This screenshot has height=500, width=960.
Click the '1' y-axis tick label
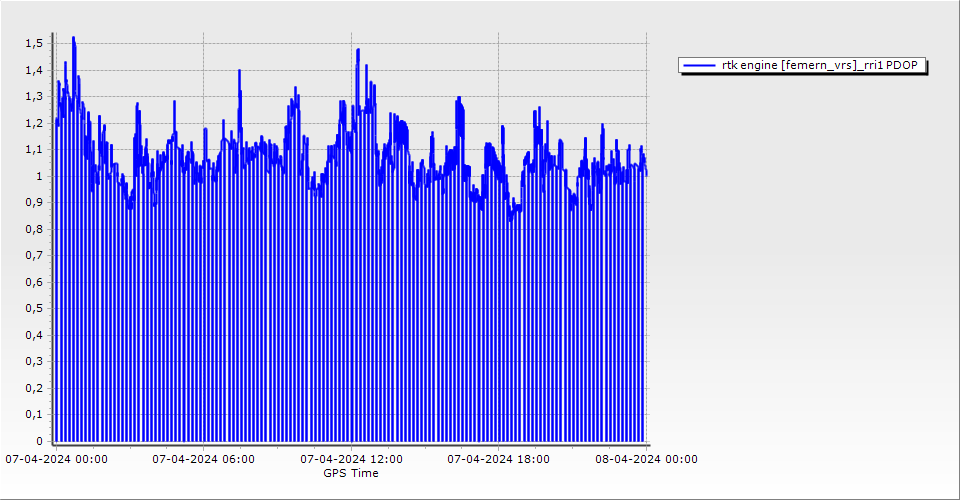39,176
